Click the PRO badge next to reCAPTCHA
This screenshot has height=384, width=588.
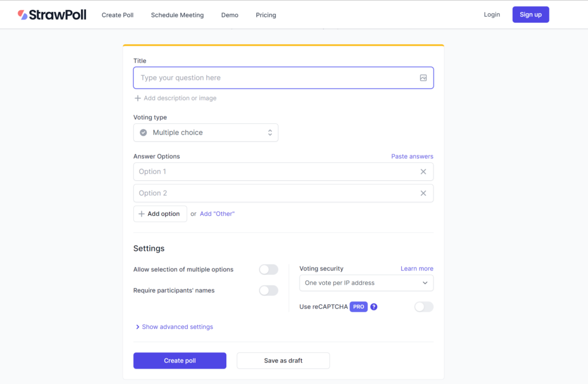358,307
